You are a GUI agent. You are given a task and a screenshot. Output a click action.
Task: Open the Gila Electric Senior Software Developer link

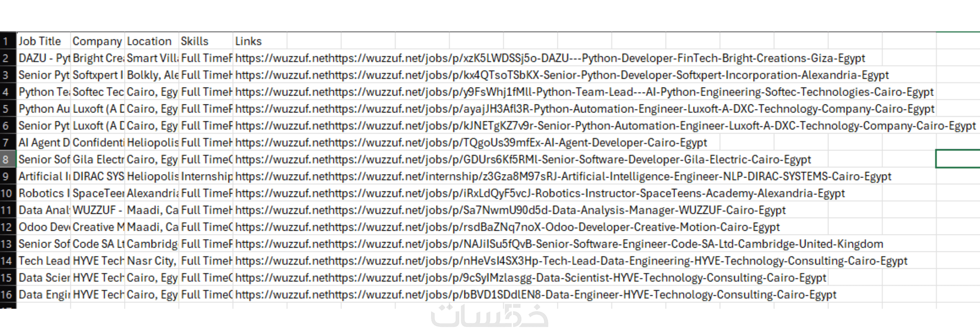click(x=523, y=160)
